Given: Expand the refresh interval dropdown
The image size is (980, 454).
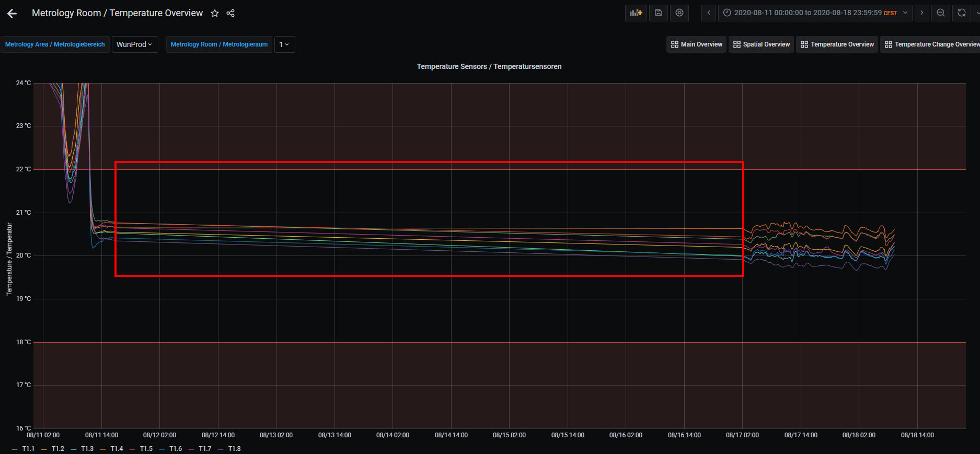Looking at the screenshot, I should pos(976,13).
